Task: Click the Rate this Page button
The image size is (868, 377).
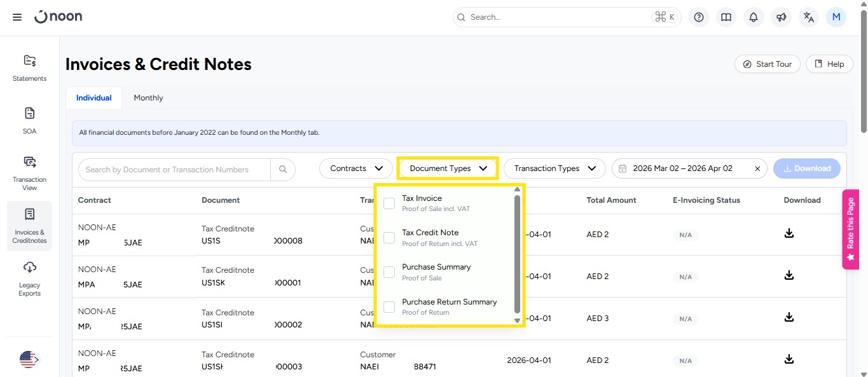Action: [x=850, y=230]
